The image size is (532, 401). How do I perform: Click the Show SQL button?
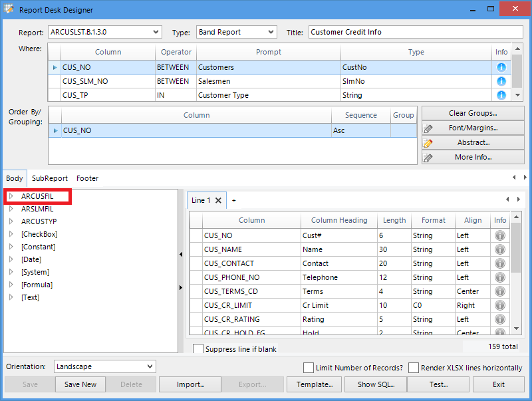tap(376, 384)
